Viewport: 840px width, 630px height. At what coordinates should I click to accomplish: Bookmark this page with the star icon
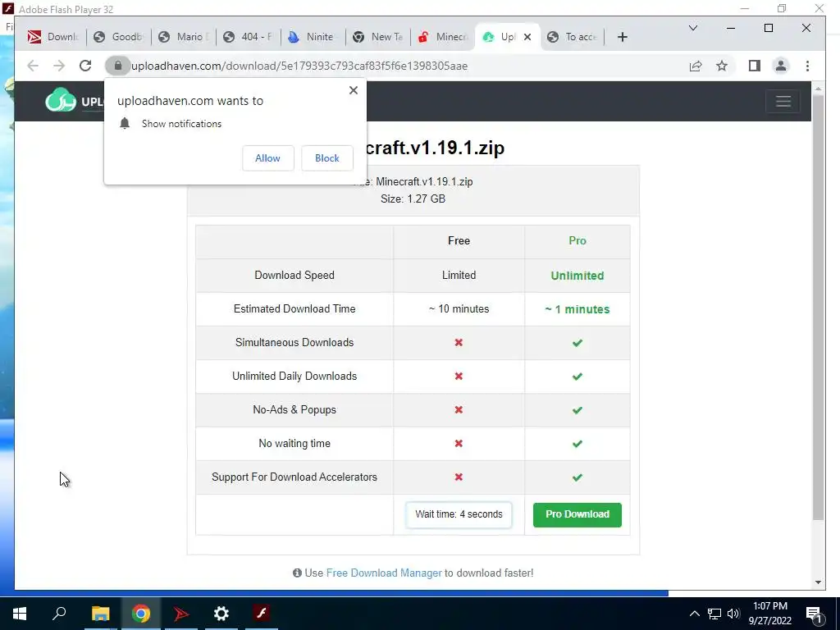pos(722,66)
